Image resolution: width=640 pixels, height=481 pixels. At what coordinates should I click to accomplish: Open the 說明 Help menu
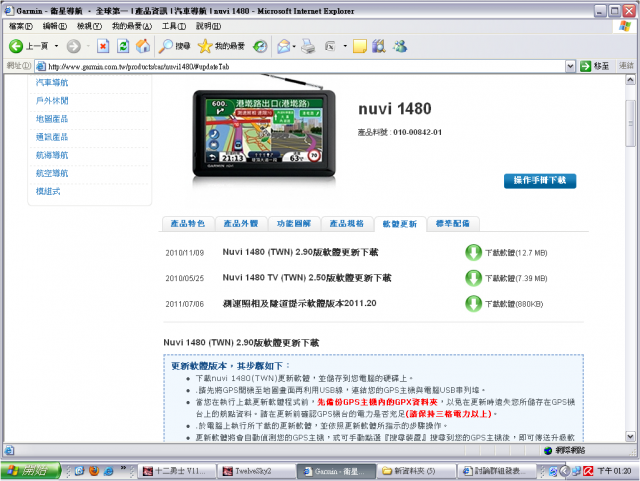209,26
